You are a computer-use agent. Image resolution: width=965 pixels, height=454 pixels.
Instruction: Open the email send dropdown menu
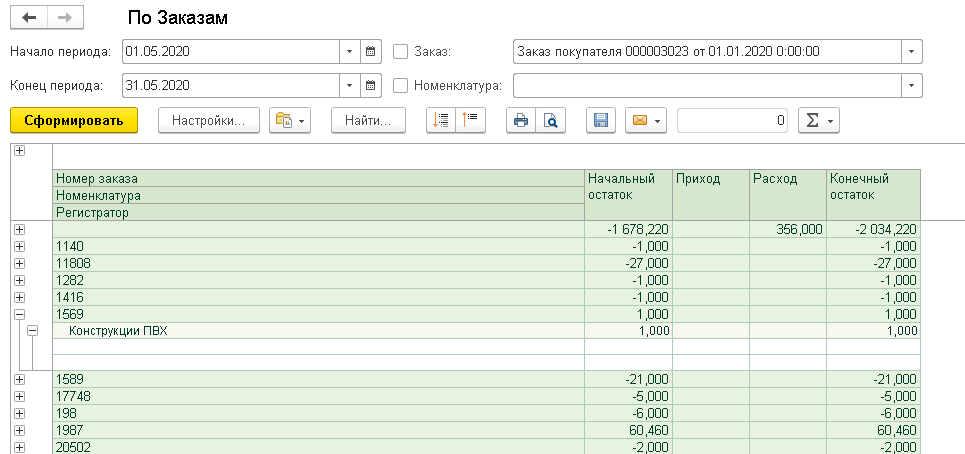(645, 121)
